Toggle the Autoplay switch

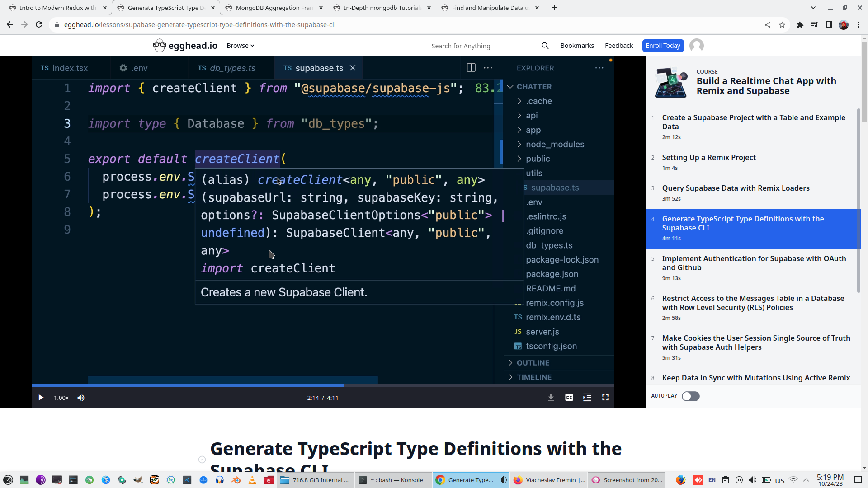point(690,396)
